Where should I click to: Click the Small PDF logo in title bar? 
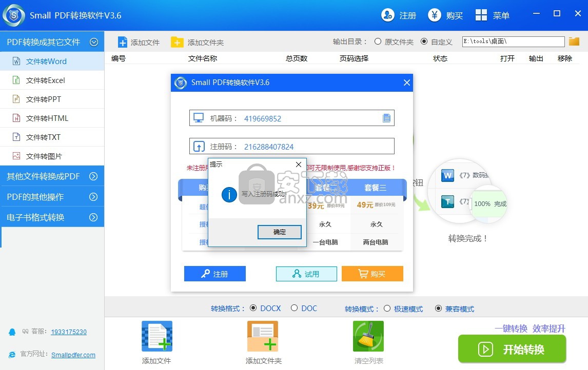coord(14,15)
